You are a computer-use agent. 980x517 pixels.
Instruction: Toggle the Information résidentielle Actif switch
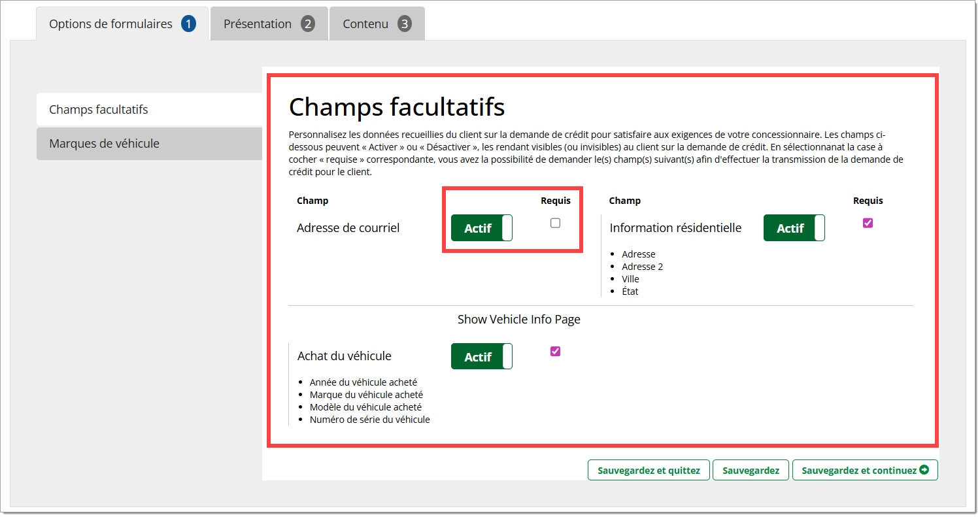[x=794, y=228]
